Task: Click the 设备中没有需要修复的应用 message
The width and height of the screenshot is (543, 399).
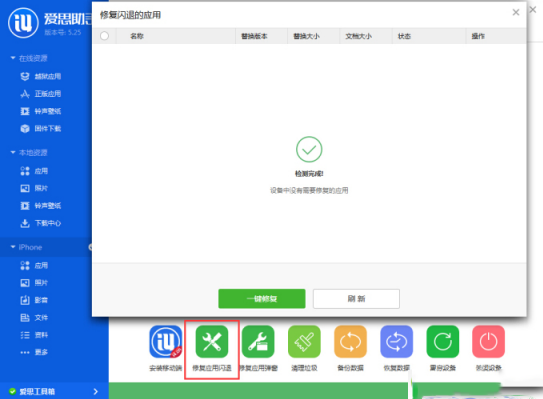Action: tap(309, 190)
